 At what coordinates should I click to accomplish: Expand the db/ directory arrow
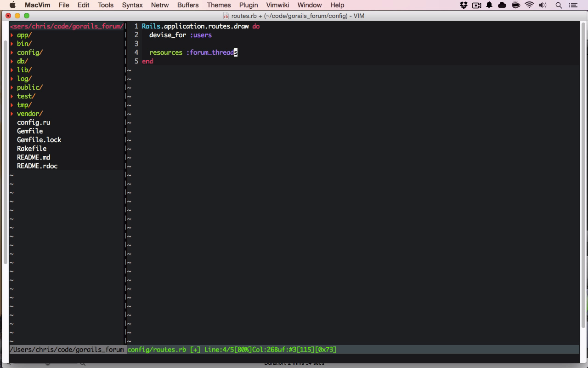pyautogui.click(x=12, y=61)
